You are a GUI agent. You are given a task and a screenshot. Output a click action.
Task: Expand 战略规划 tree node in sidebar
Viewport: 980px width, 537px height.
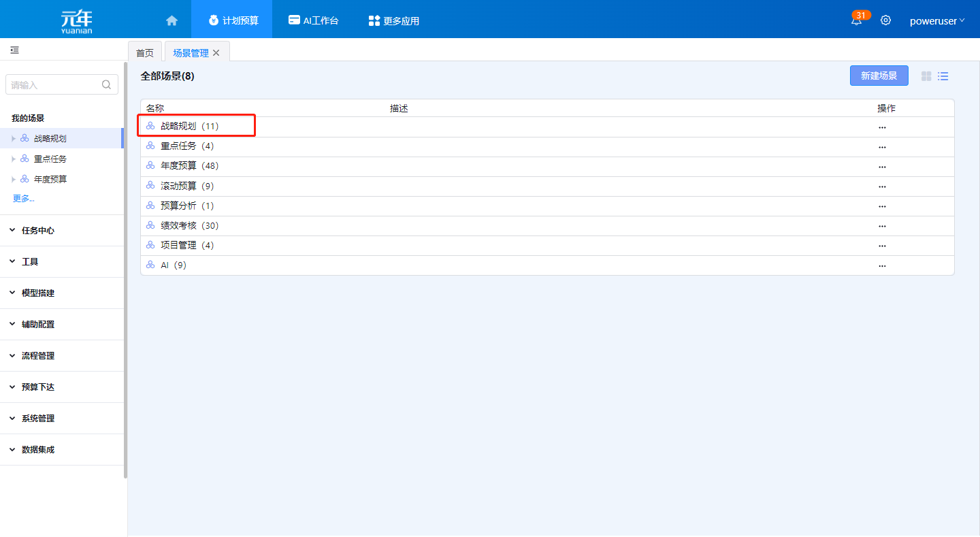(x=14, y=139)
